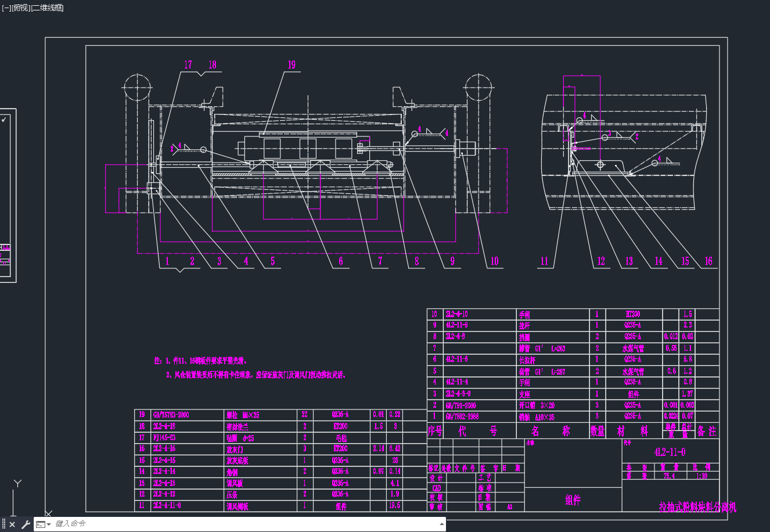770x532 pixels.
Task: Select the 审核 label in the title block
Action: [x=436, y=506]
